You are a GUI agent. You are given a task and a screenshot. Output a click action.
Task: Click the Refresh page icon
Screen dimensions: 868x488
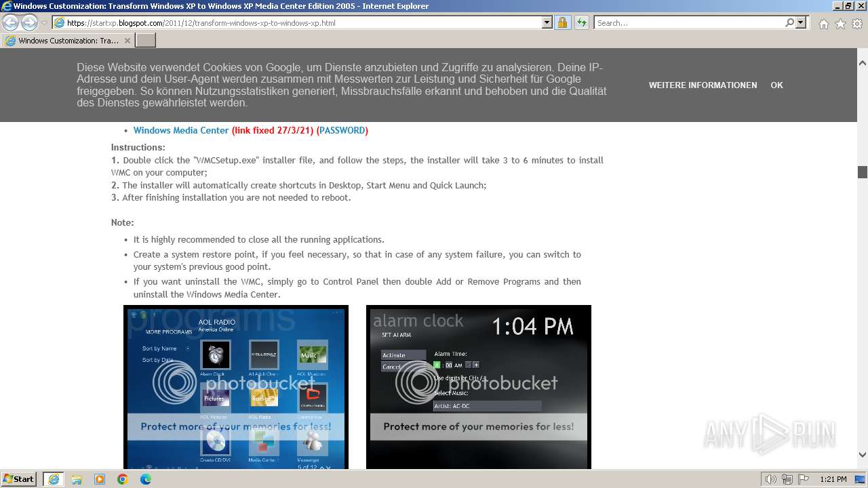click(582, 22)
